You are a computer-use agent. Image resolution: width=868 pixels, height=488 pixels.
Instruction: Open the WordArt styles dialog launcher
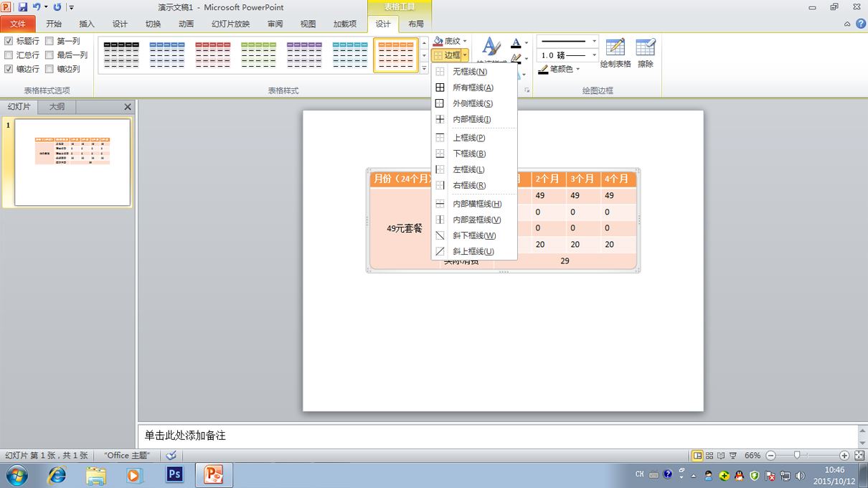[x=527, y=90]
